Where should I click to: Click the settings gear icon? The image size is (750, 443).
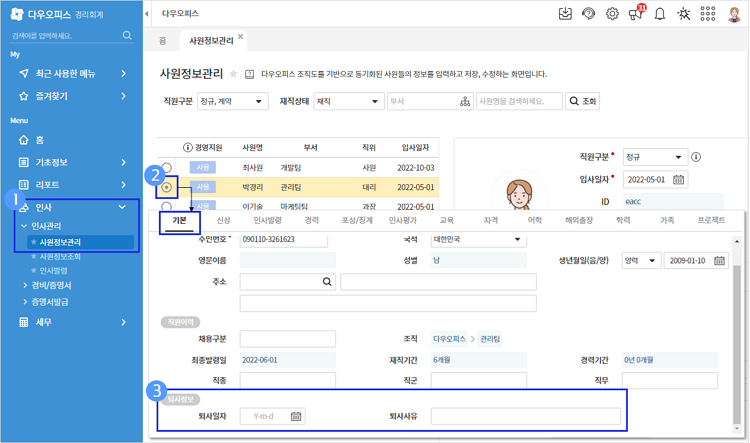point(612,14)
